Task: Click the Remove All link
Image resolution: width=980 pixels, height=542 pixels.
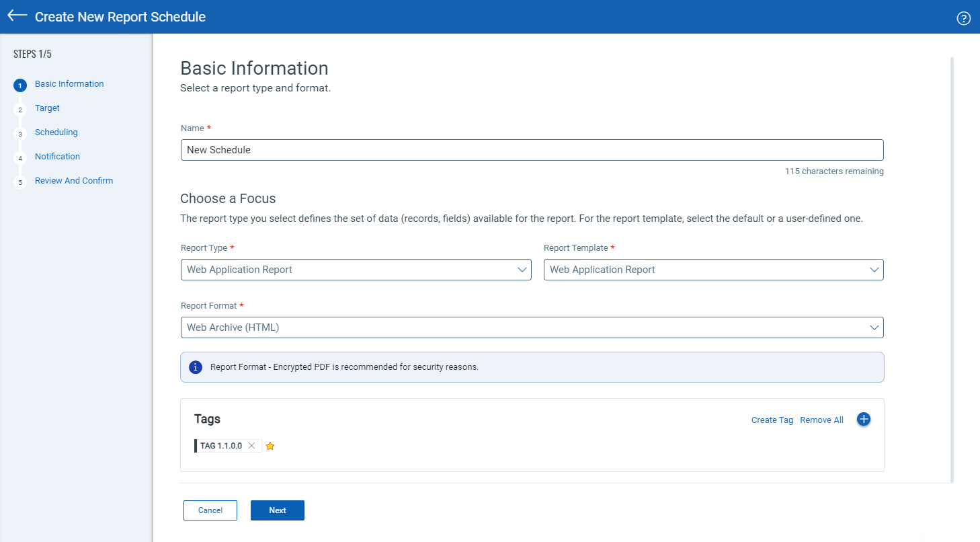Action: (821, 420)
